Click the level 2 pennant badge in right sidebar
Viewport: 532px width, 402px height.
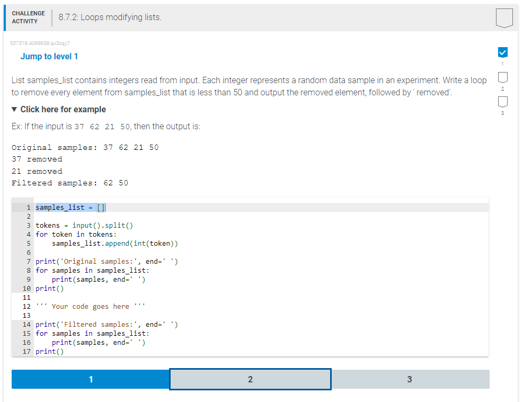(x=502, y=77)
